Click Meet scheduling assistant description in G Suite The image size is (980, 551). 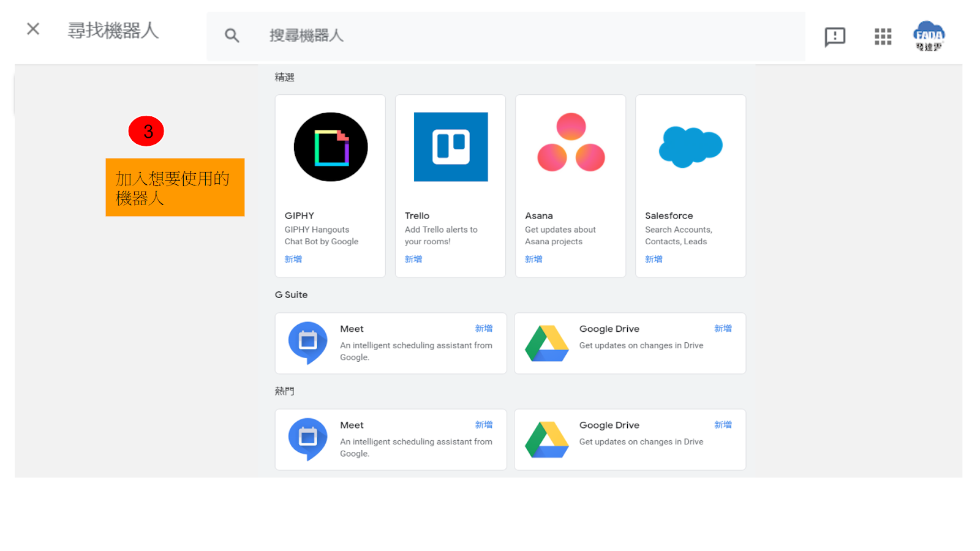tap(417, 351)
